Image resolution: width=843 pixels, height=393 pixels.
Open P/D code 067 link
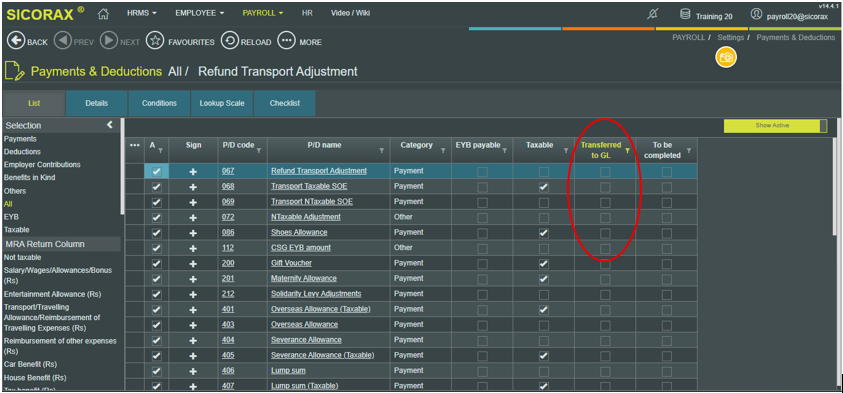pyautogui.click(x=228, y=171)
